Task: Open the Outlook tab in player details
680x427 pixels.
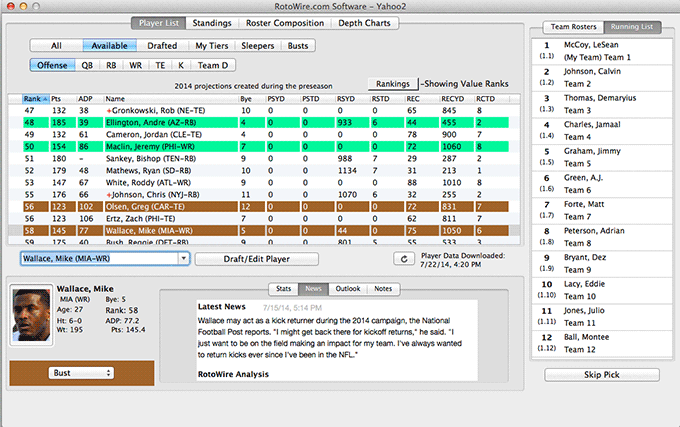Action: click(x=348, y=289)
